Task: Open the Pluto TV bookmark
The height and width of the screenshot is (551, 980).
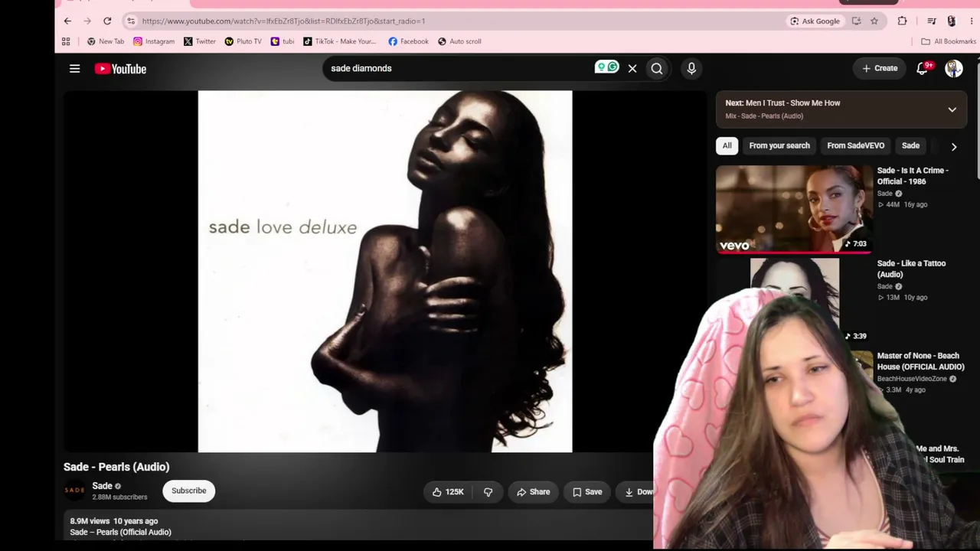Action: pyautogui.click(x=243, y=41)
